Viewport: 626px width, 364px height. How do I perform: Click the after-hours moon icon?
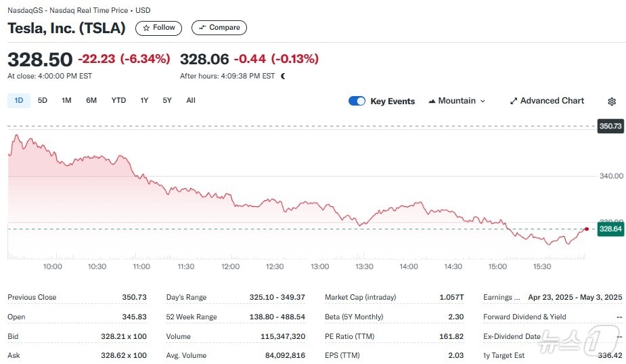(283, 76)
